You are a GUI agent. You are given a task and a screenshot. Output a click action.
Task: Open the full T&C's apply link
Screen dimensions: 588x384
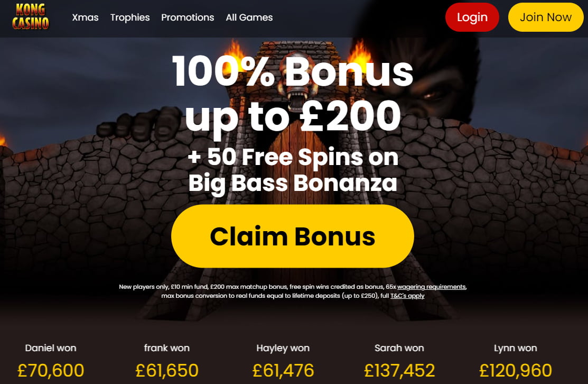pos(407,296)
